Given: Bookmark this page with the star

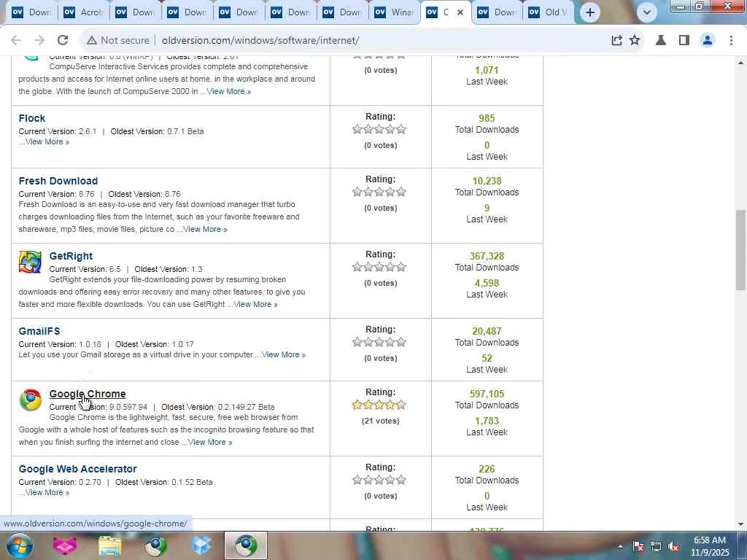Looking at the screenshot, I should click(635, 41).
